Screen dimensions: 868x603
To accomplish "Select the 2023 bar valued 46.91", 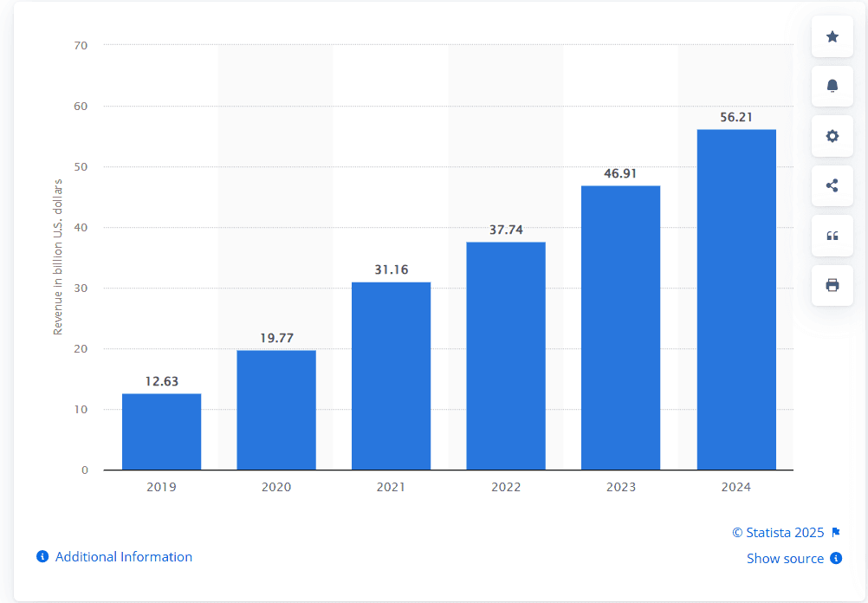I will pos(620,327).
